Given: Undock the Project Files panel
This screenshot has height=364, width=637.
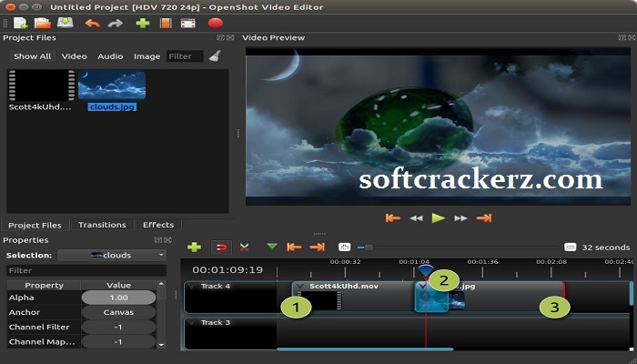Looking at the screenshot, I should pos(220,38).
